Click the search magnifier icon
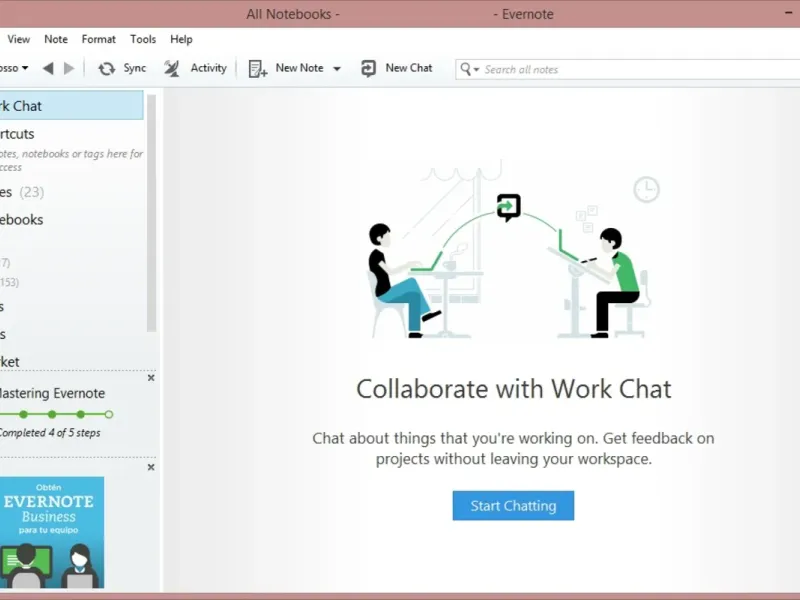Image resolution: width=800 pixels, height=600 pixels. coord(465,69)
